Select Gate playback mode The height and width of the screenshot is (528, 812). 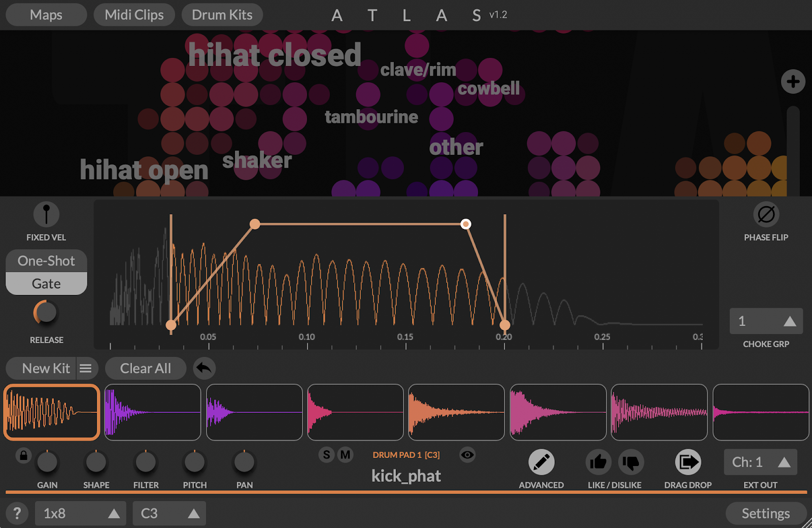[46, 284]
